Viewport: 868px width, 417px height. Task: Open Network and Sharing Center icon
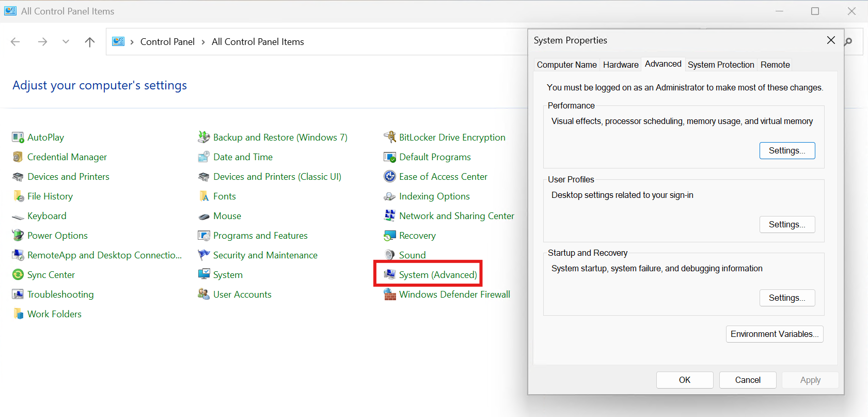pos(390,216)
